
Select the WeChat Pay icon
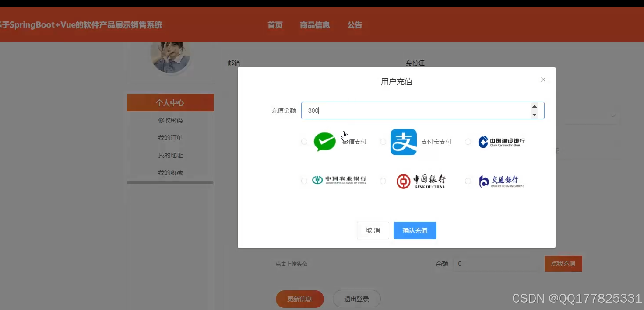coord(324,141)
